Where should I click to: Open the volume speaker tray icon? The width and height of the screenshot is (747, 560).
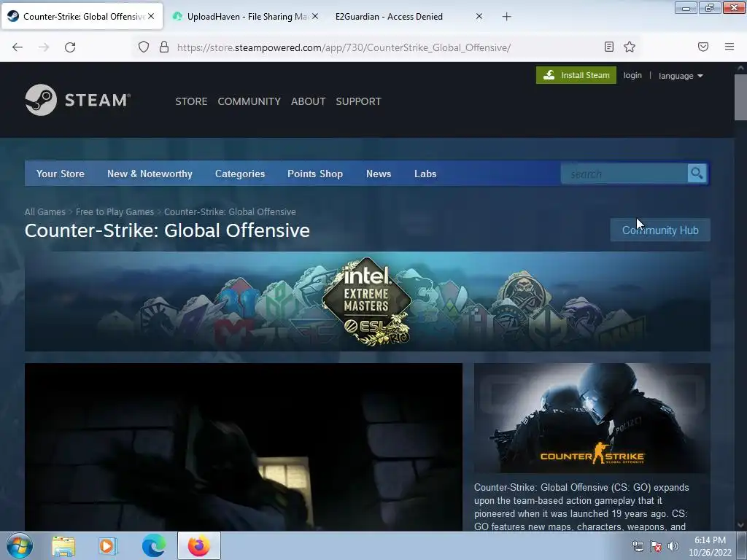click(x=673, y=546)
